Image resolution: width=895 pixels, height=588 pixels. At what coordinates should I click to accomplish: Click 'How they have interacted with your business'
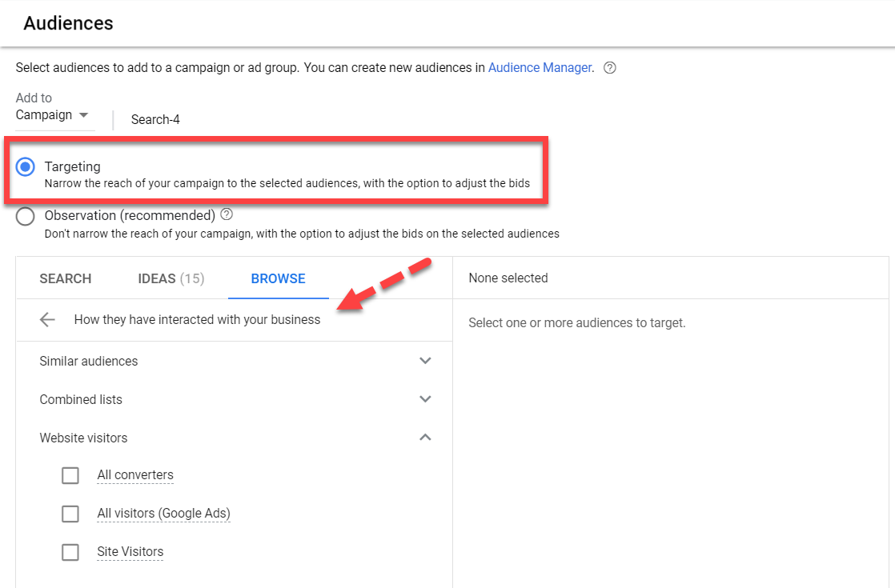[x=198, y=319]
